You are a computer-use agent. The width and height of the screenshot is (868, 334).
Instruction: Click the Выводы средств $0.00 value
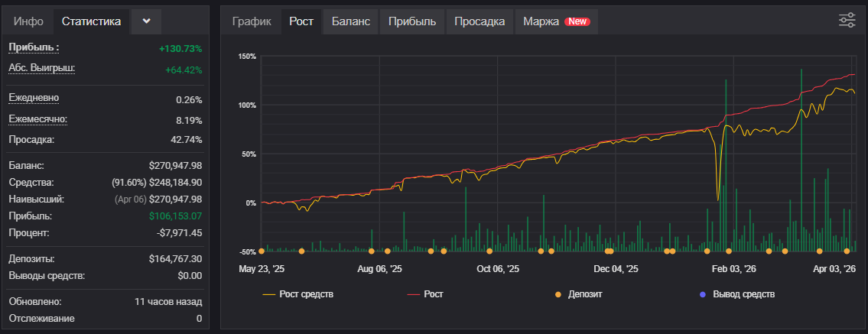click(190, 275)
